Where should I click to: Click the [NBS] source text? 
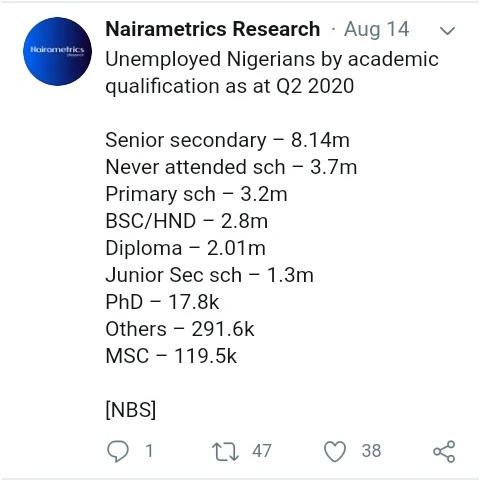(131, 410)
